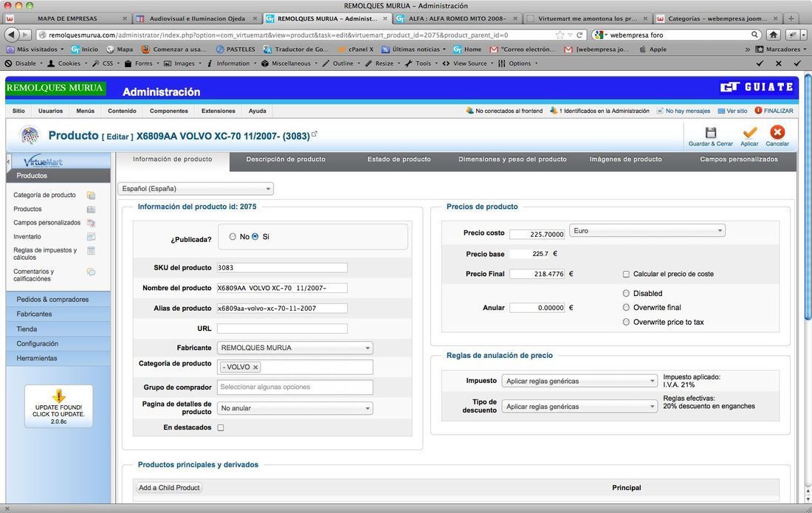812x513 pixels.
Task: Open the Marcadores bookmarks folder icon
Action: pyautogui.click(x=760, y=49)
